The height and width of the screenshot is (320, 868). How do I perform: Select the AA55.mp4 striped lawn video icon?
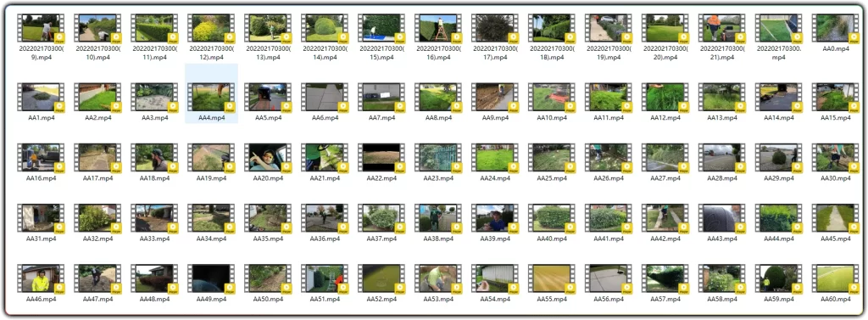tap(552, 279)
